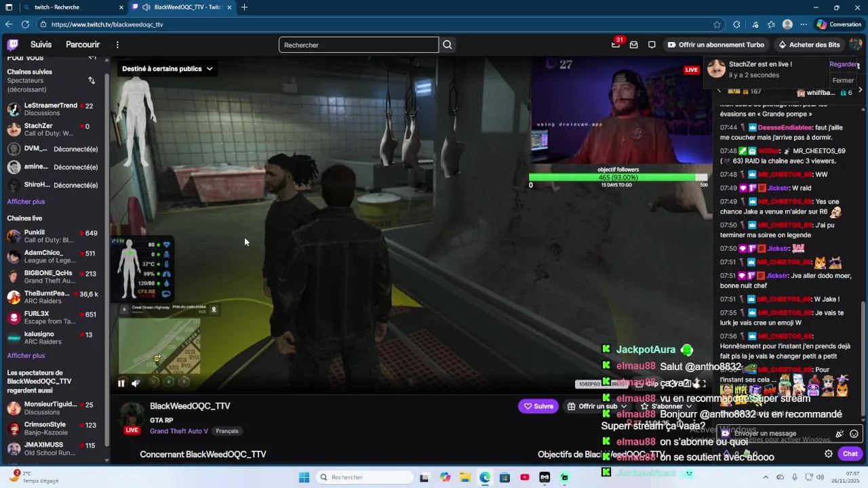Viewport: 868px width, 488px height.
Task: Click the Français tag
Action: [227, 431]
